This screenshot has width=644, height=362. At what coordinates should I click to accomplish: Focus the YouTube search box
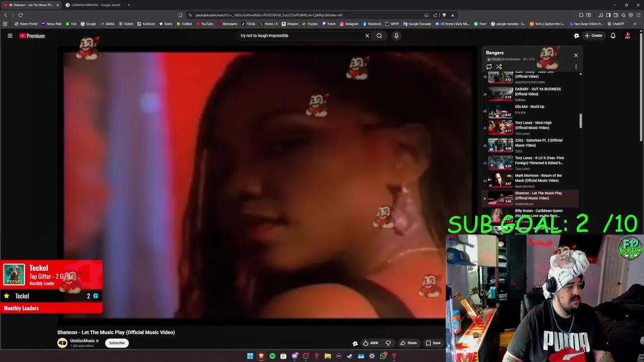click(x=300, y=36)
